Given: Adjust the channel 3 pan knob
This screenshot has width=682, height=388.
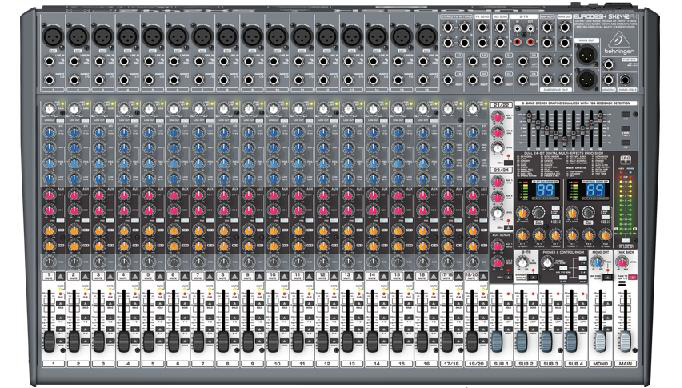Looking at the screenshot, I should [99, 262].
